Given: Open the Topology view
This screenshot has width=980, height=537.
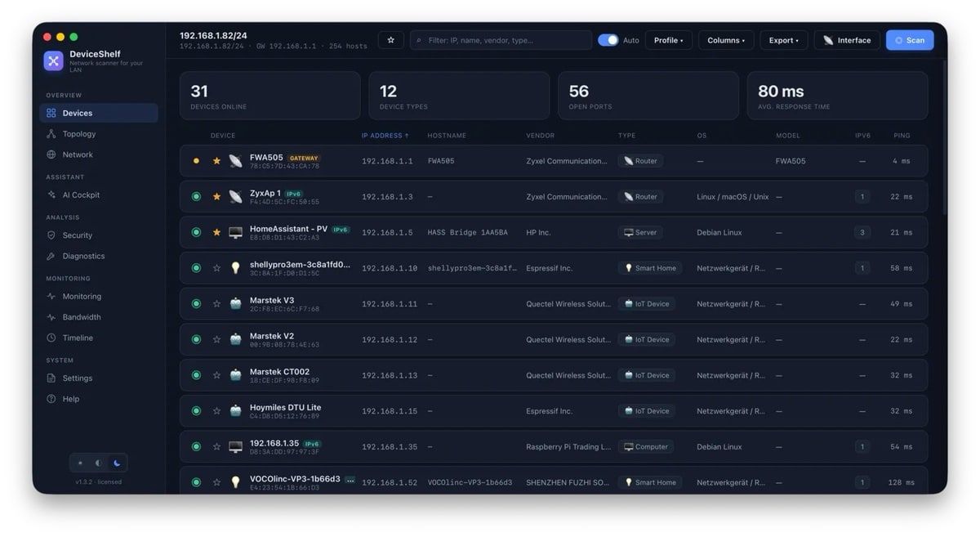Looking at the screenshot, I should click(x=98, y=134).
